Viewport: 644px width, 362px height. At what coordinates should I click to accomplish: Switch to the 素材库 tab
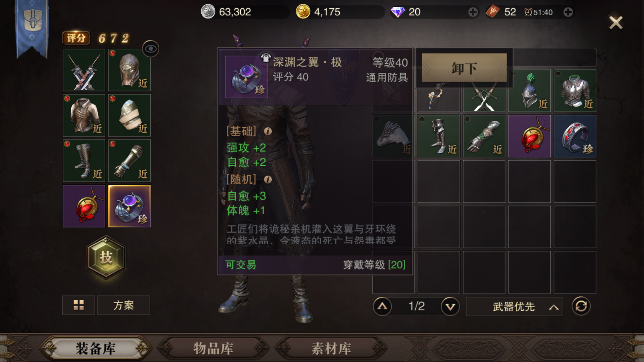pyautogui.click(x=331, y=349)
